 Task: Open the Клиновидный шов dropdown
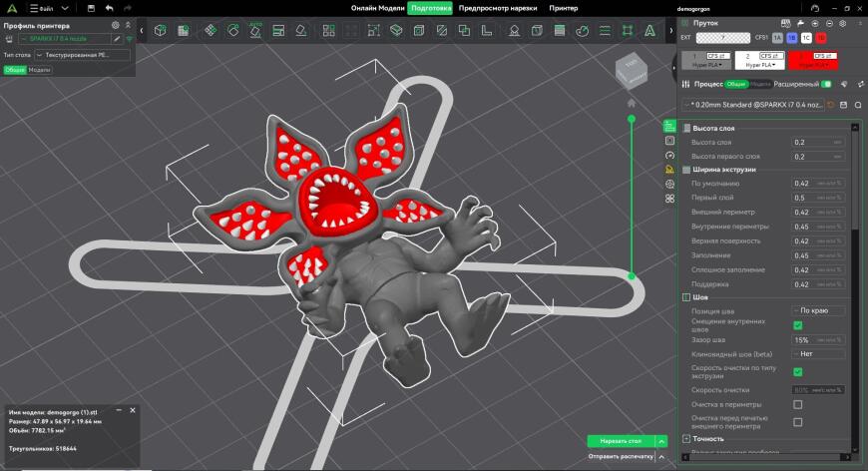tap(818, 353)
